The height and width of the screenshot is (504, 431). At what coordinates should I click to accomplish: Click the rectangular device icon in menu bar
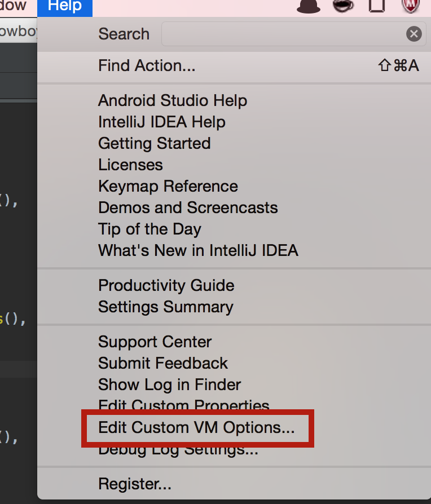click(377, 5)
